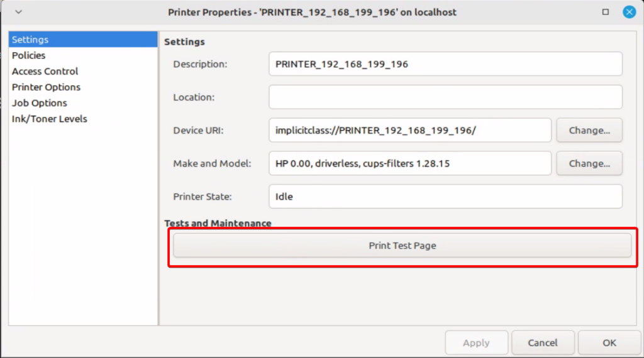Click the Description text field
644x358 pixels.
[445, 64]
